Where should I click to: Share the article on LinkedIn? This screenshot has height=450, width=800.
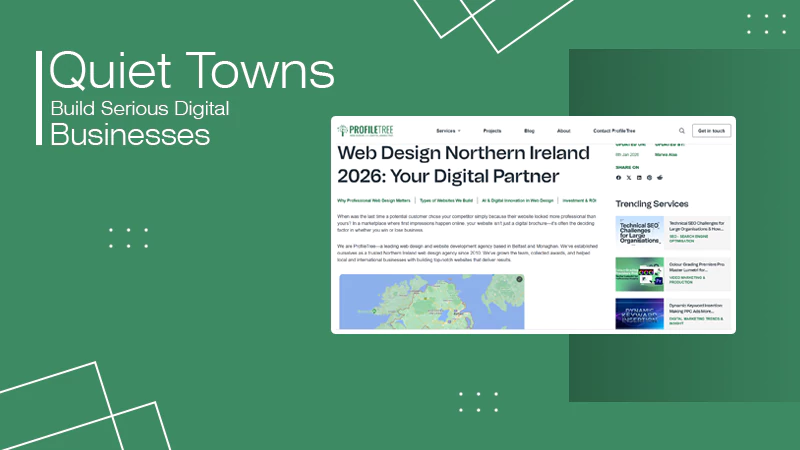tap(639, 178)
